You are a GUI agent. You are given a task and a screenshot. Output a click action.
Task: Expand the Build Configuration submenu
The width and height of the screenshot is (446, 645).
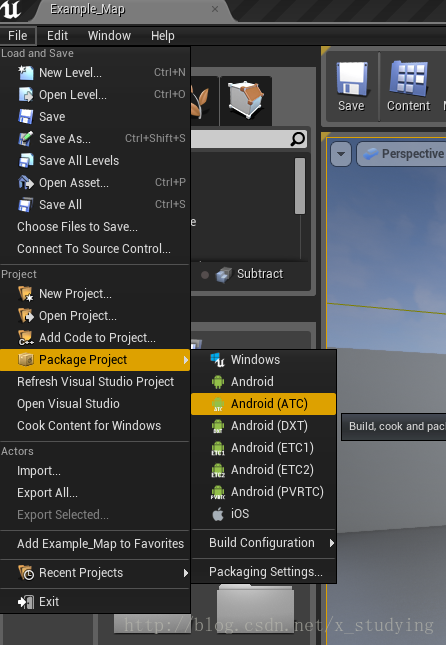(x=263, y=543)
